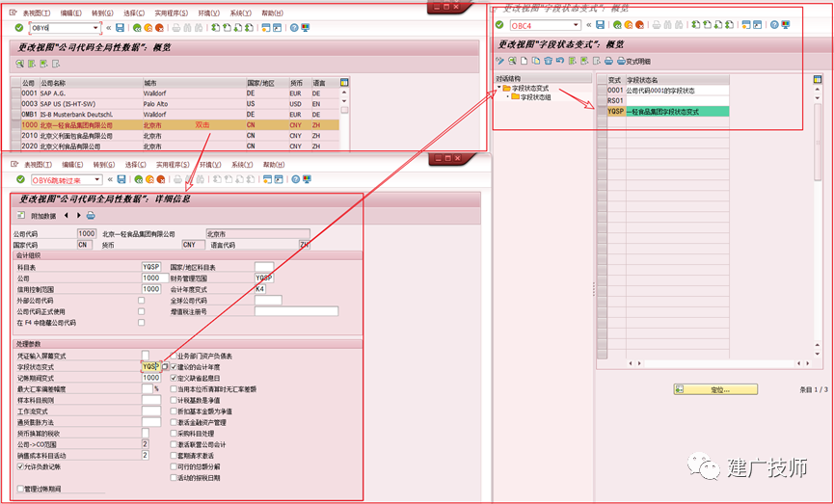This screenshot has height=504, width=834.
Task: Click green Back icon in OBY6 overview window
Action: click(x=137, y=28)
